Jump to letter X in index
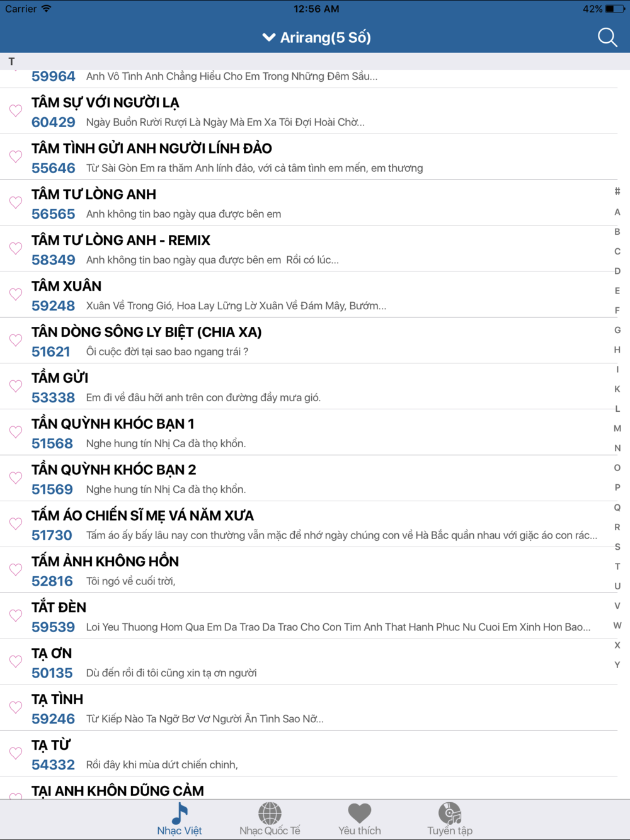630x840 pixels. coord(617,645)
